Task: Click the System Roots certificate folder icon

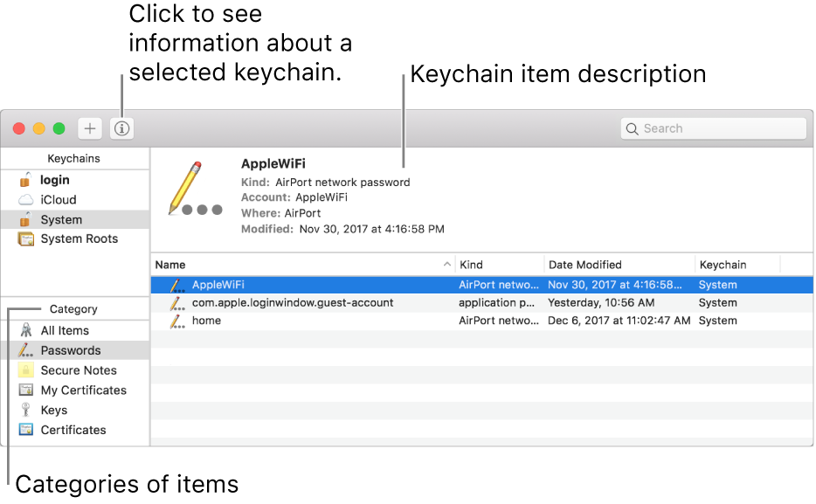Action: [x=25, y=238]
